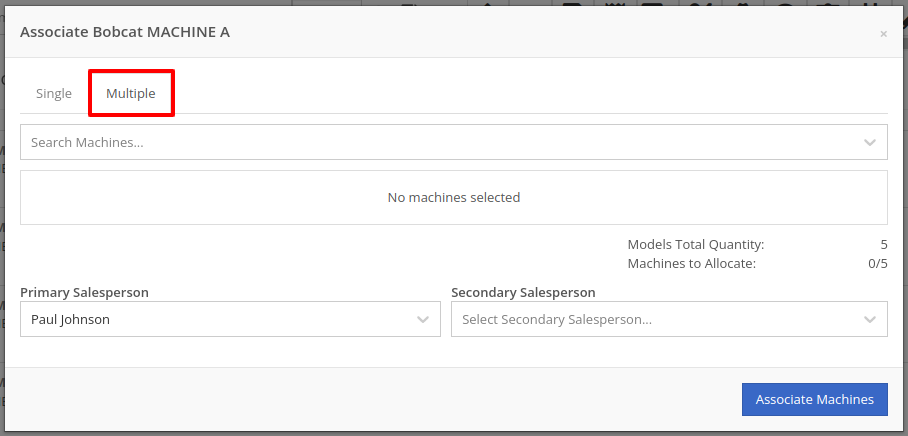The height and width of the screenshot is (436, 908).
Task: Click the Primary Salesperson label
Action: tap(85, 292)
